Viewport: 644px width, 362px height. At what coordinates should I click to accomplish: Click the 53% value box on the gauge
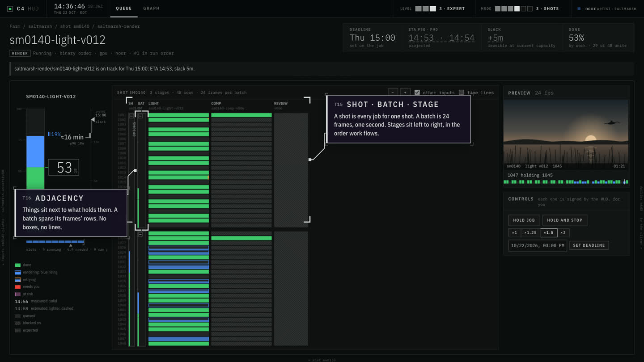(x=64, y=167)
